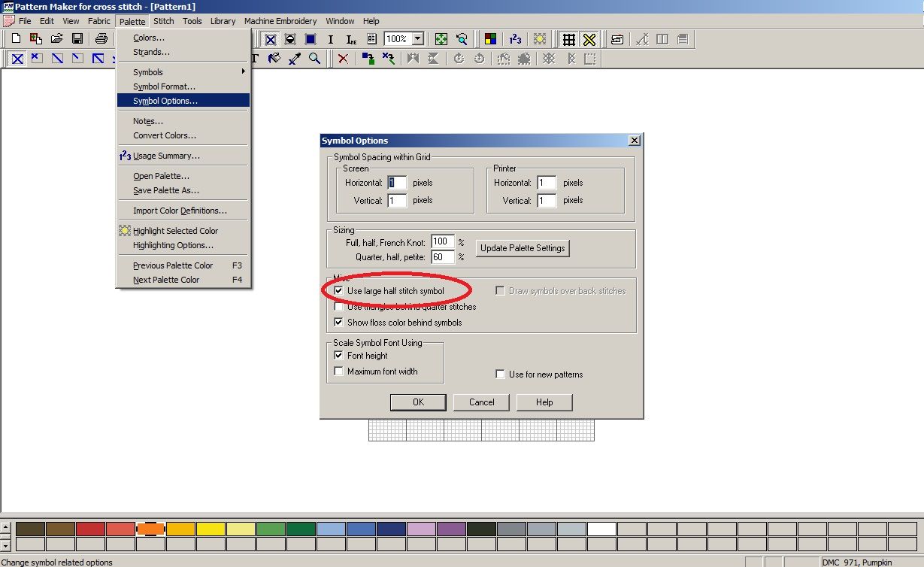Open the Machine Embroidery menu
Viewport: 924px width, 567px height.
coord(280,21)
